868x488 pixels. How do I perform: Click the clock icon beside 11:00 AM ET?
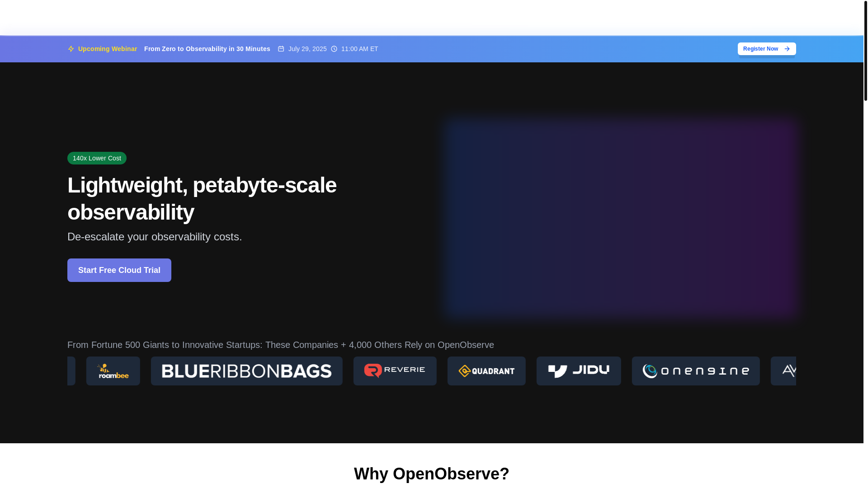(x=334, y=49)
